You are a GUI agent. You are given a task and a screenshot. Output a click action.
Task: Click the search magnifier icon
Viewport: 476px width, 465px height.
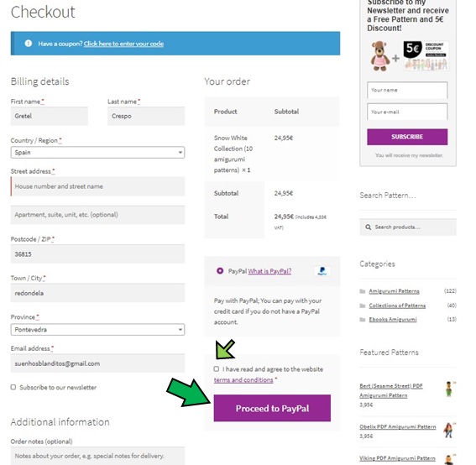[x=369, y=227]
